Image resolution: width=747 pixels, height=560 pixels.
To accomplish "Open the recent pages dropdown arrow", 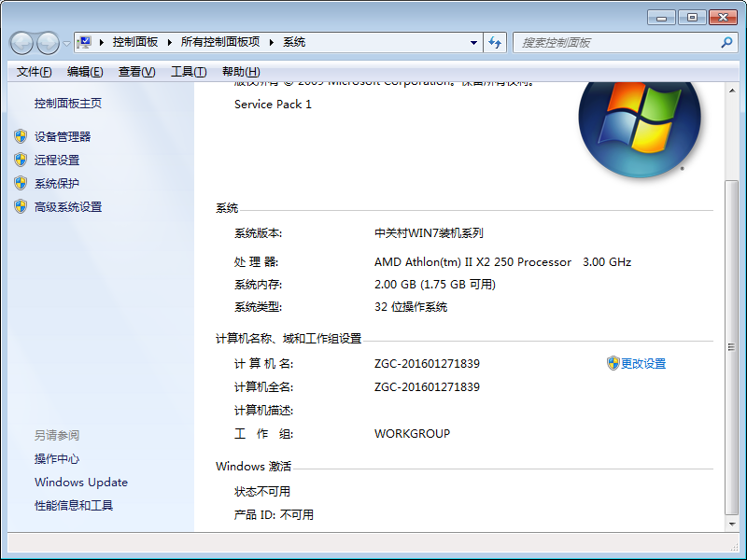I will 66,43.
